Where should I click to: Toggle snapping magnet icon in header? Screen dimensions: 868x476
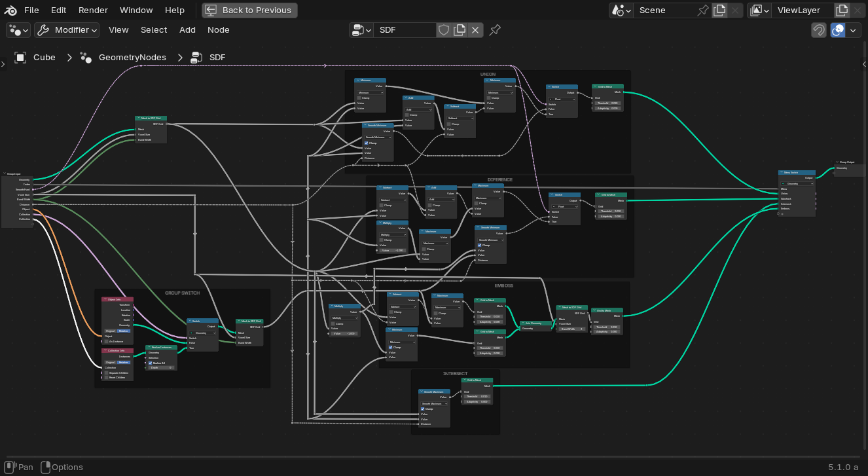(x=818, y=30)
